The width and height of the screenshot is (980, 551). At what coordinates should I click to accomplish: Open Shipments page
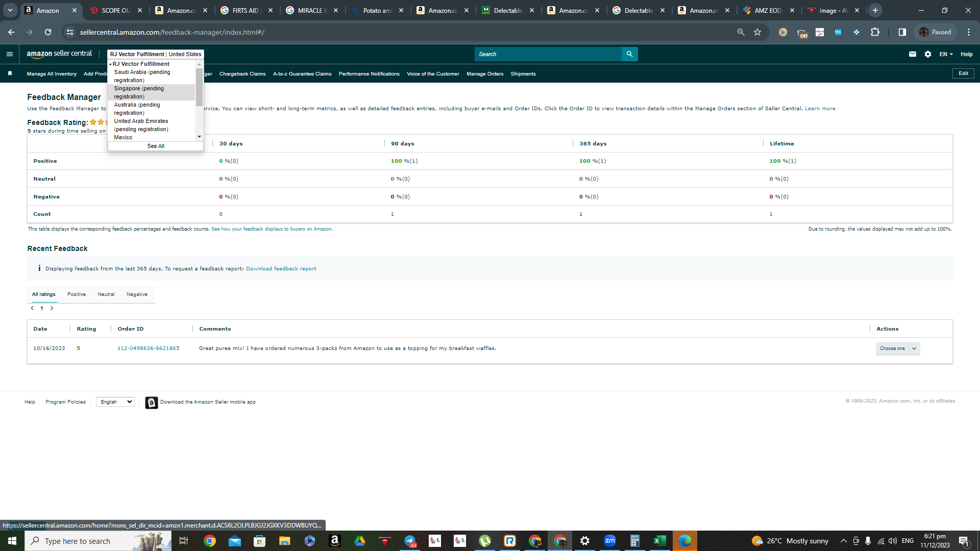point(523,74)
